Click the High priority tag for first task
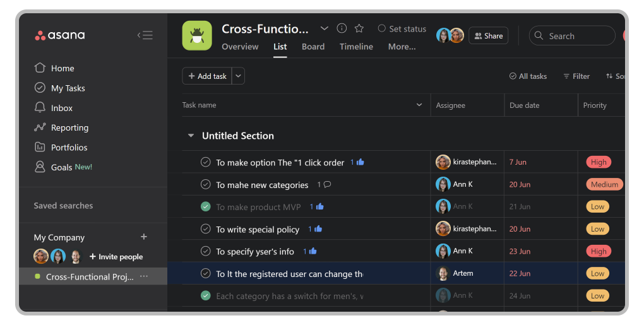The image size is (644, 330). [x=598, y=162]
